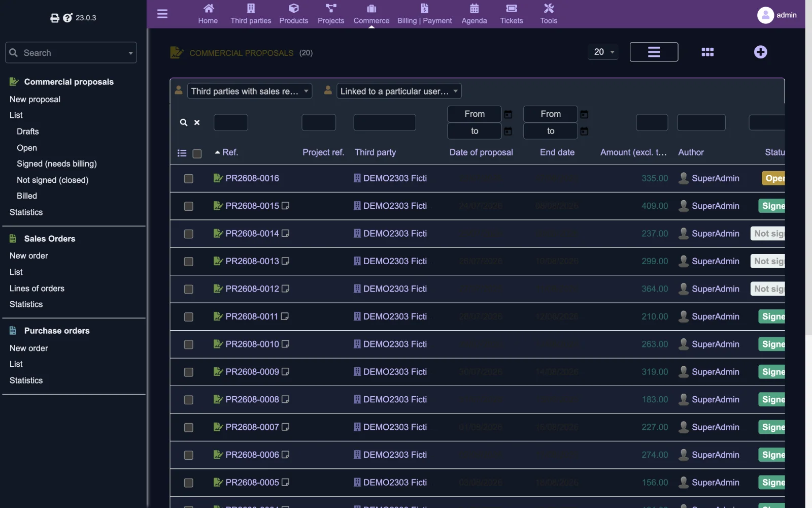Open Not signed (closed) list
This screenshot has width=812, height=508.
53,180
